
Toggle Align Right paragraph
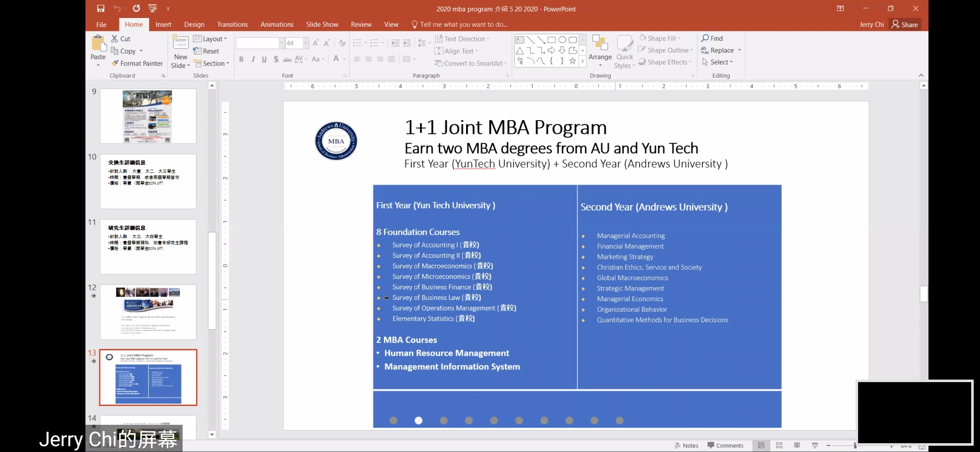click(380, 59)
